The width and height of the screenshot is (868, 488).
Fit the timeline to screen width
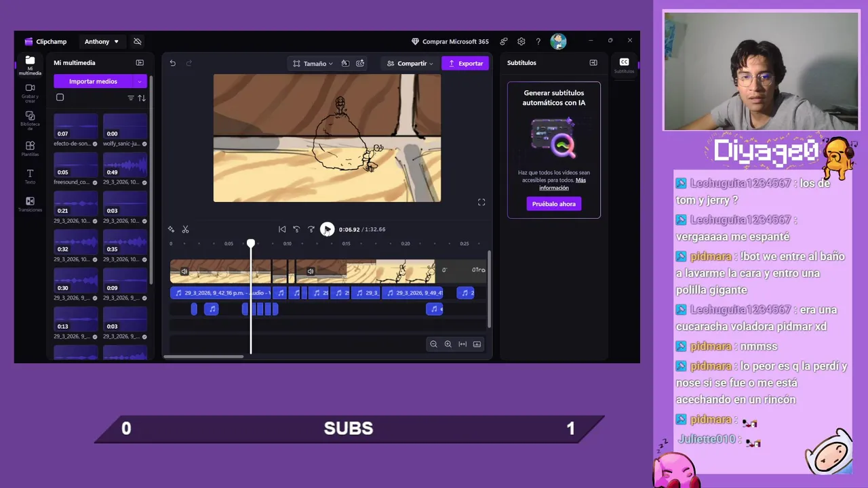click(x=462, y=344)
